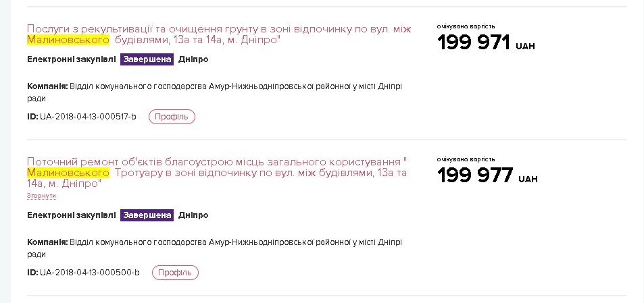
Task: Click 'Завершена' status badge of the 199 977 tender
Action: (147, 215)
